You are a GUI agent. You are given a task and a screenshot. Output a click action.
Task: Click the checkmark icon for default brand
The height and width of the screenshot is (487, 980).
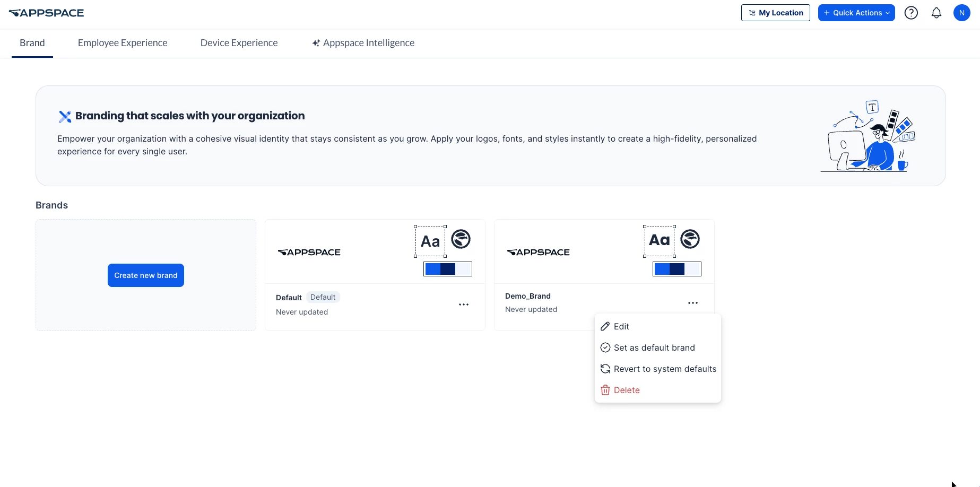click(x=605, y=347)
